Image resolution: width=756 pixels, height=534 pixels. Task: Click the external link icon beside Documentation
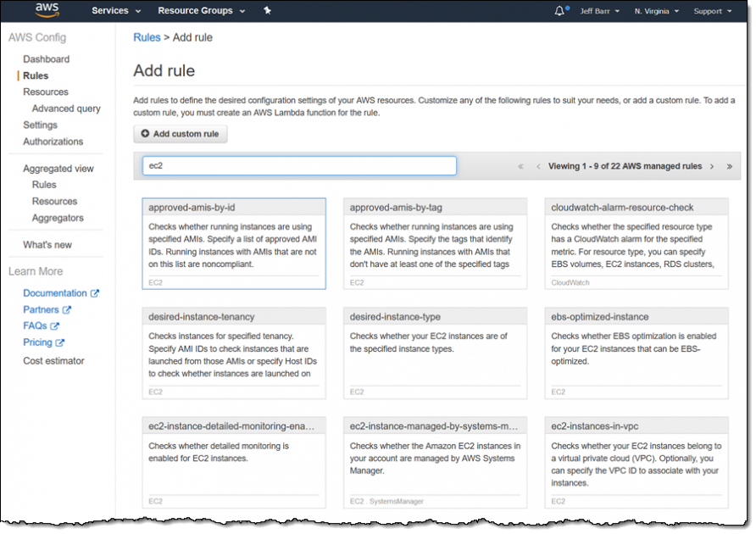[95, 293]
